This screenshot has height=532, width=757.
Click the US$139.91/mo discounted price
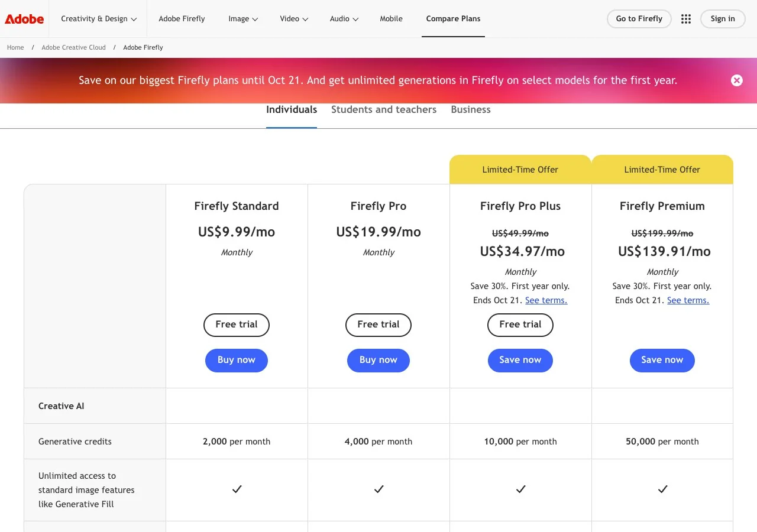click(664, 251)
